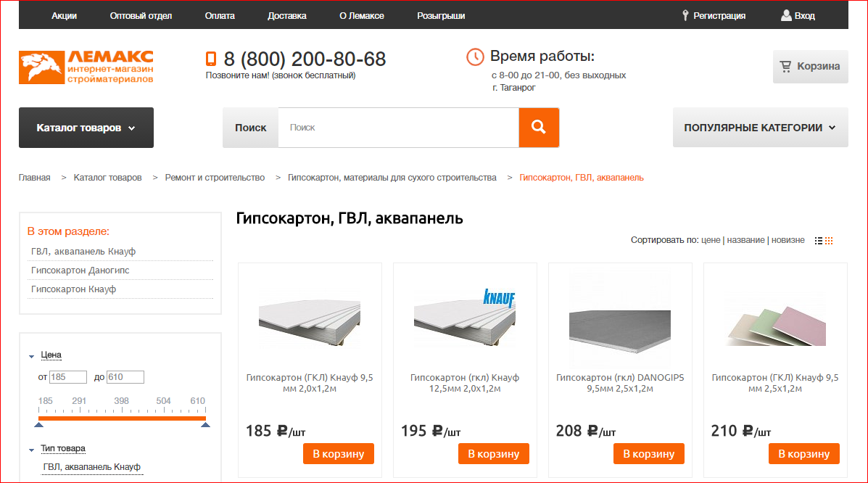
Task: Click the Тип товара filter heading
Action: (63, 449)
